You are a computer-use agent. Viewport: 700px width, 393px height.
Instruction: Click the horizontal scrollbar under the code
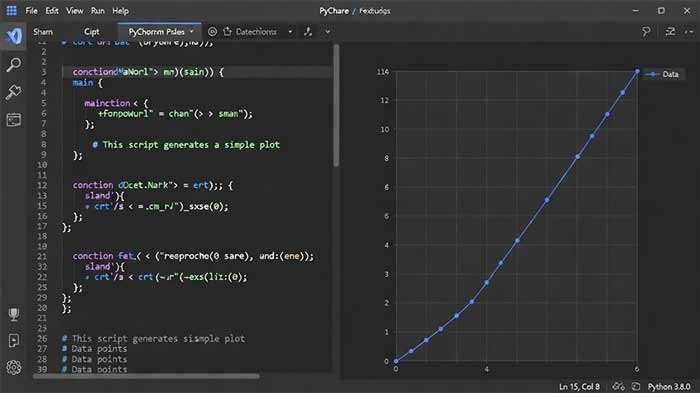click(146, 376)
